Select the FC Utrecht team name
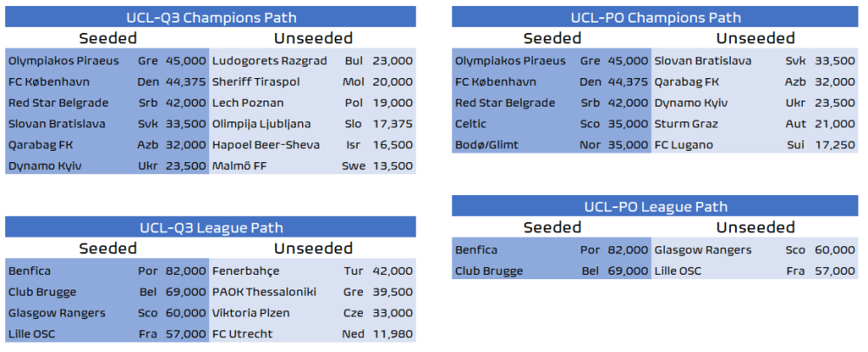The height and width of the screenshot is (352, 868). click(x=242, y=334)
